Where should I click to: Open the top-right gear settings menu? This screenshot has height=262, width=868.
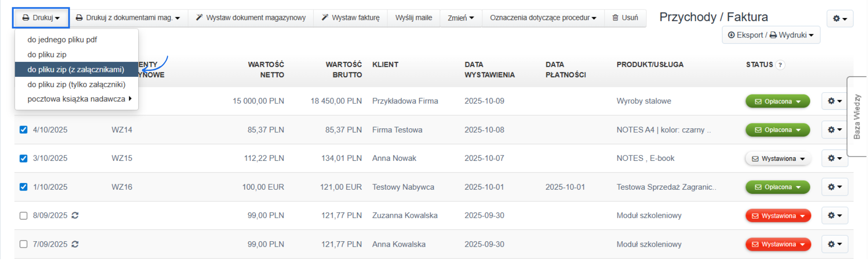pos(840,19)
